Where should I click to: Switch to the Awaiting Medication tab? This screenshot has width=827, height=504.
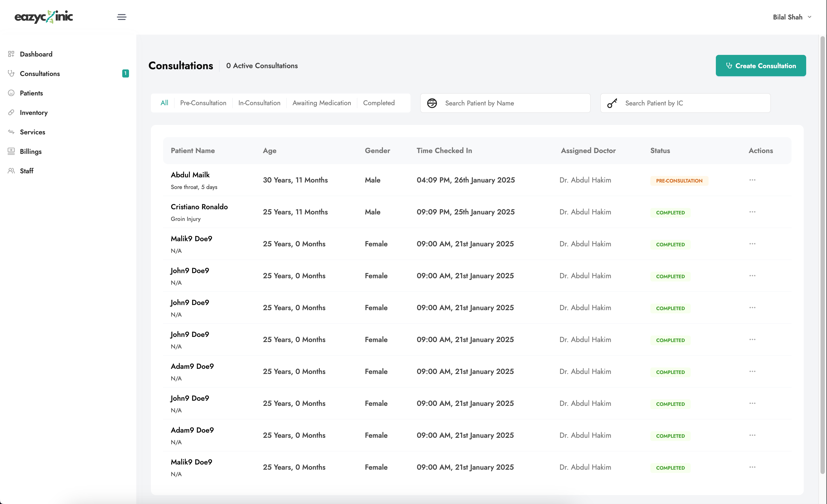[322, 103]
